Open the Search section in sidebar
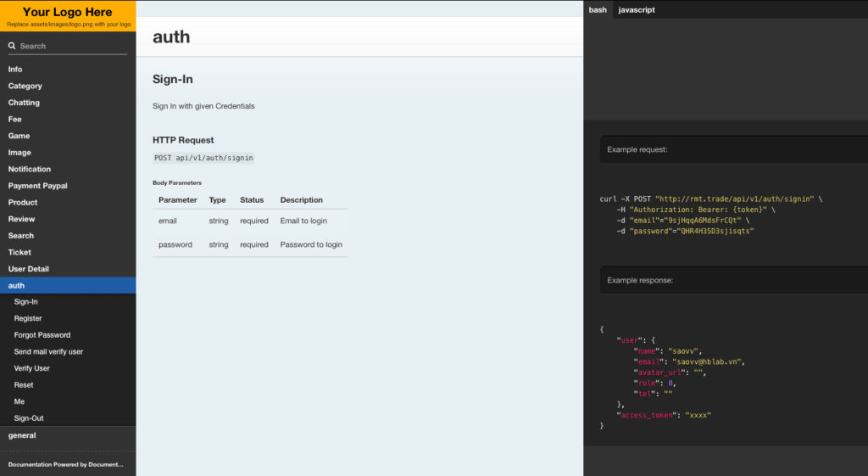This screenshot has width=868, height=476. click(68, 236)
